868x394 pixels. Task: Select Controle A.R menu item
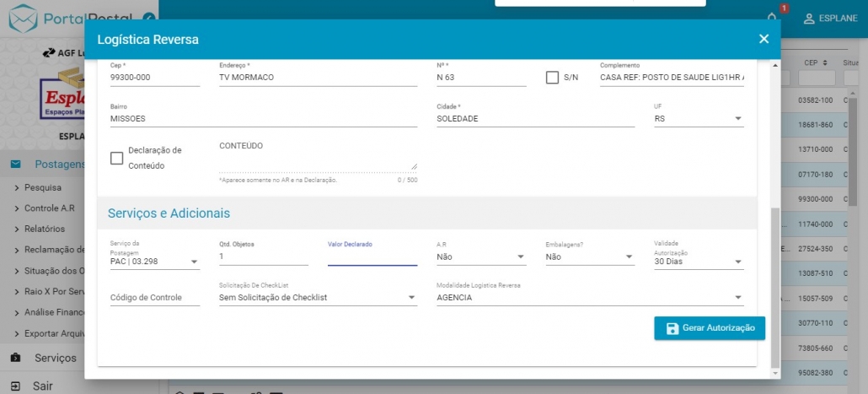coord(49,208)
